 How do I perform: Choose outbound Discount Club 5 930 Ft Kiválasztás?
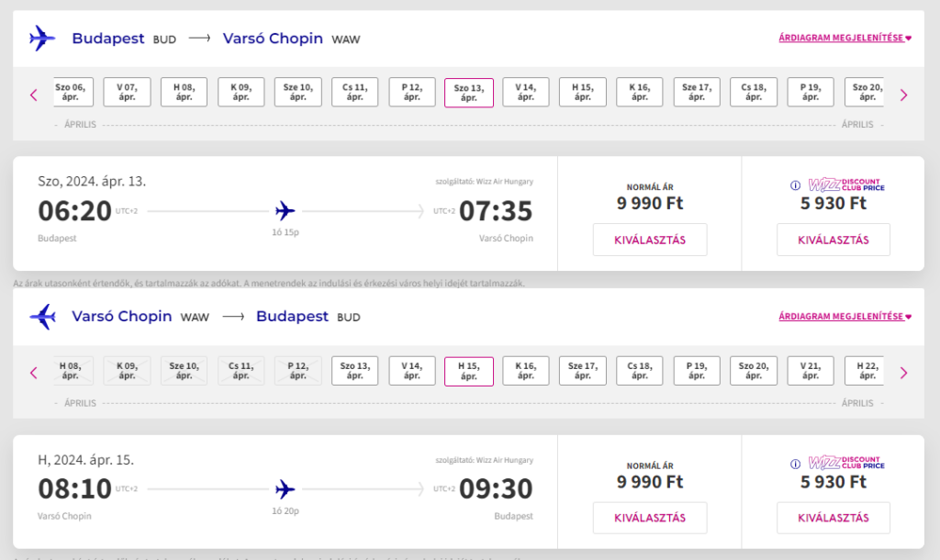pyautogui.click(x=834, y=240)
